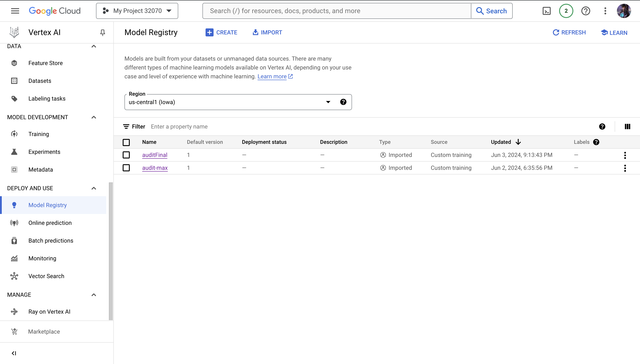
Task: Open the notifications badge showing 2
Action: (x=566, y=11)
